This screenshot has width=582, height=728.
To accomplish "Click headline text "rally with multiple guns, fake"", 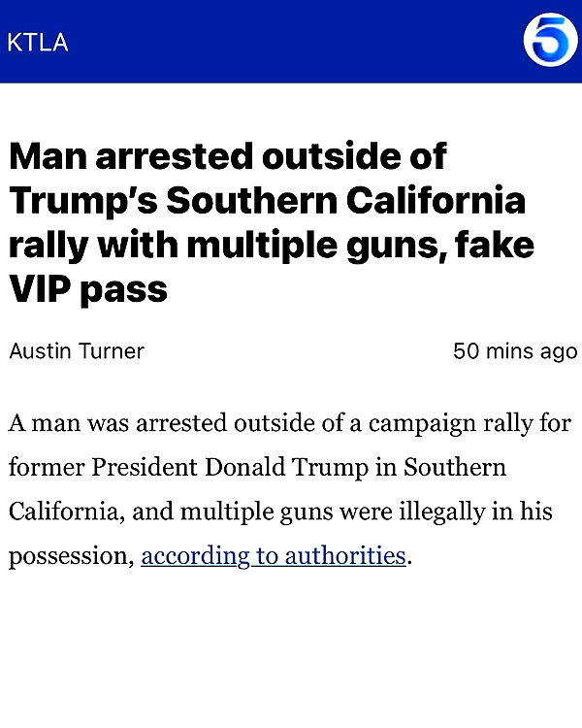I will pos(272,245).
